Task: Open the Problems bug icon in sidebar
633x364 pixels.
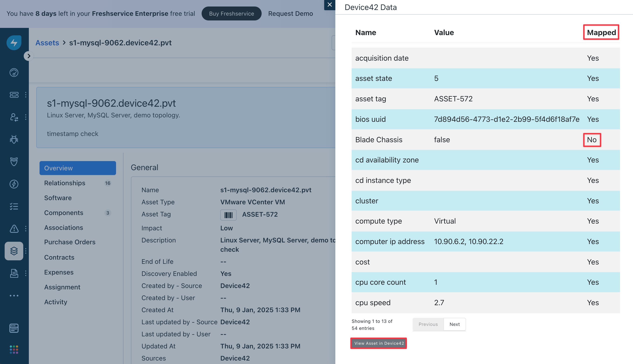Action: pos(14,139)
